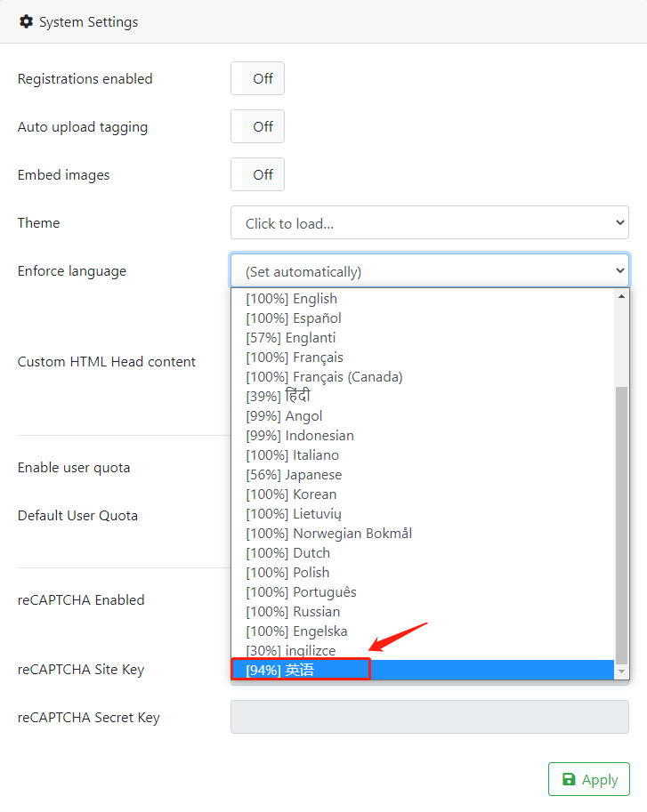Click the language list scroll down arrow
The image size is (647, 812).
[621, 671]
